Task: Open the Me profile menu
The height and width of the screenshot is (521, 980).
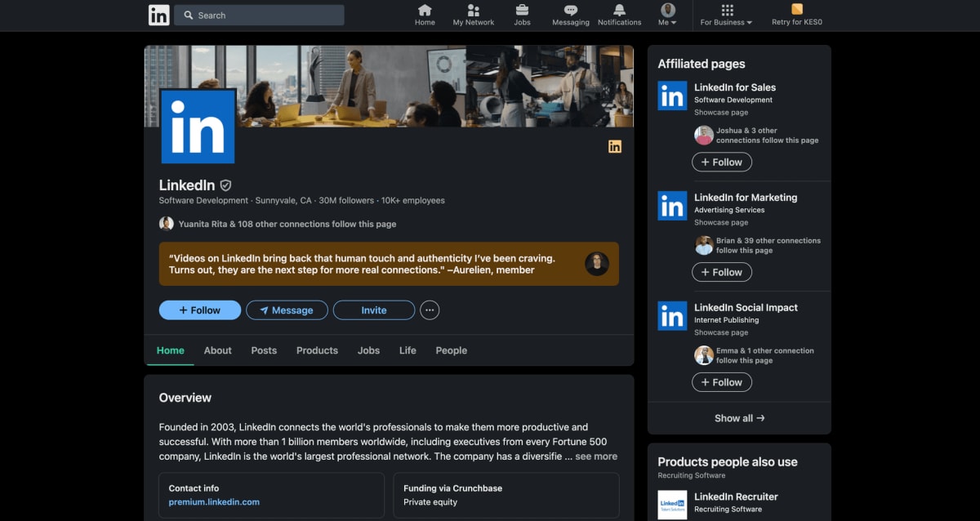Action: [668, 15]
